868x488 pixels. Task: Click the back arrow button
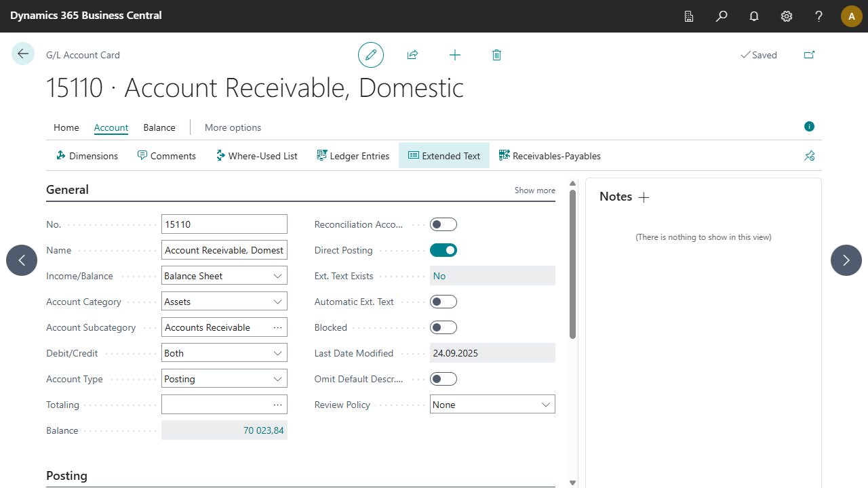23,54
